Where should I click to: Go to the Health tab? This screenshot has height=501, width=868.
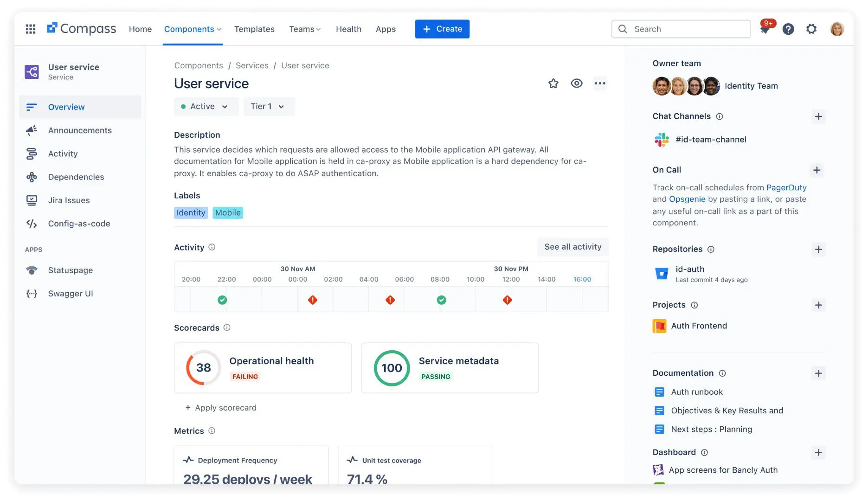point(348,29)
